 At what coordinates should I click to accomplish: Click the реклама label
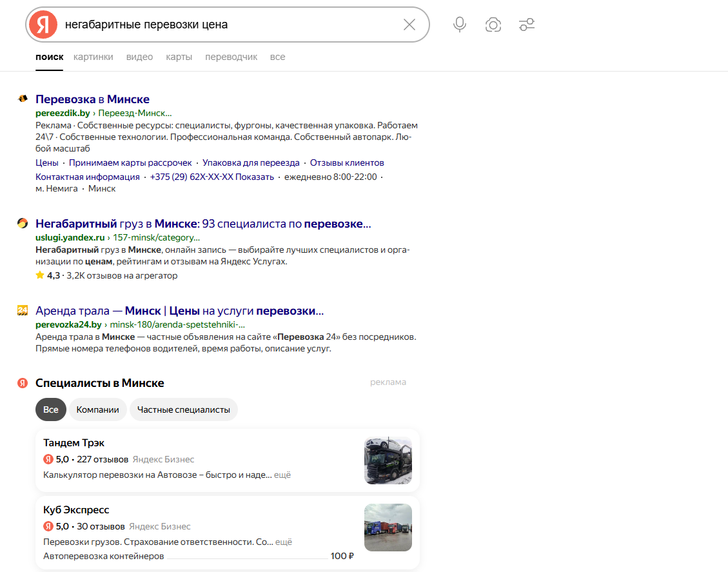tap(388, 382)
